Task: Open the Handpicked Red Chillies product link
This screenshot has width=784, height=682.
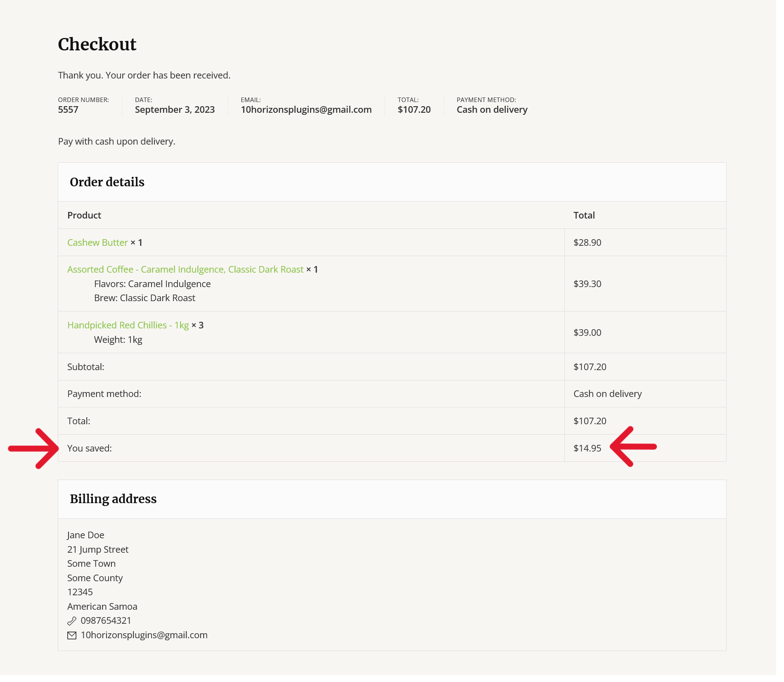Action: (x=128, y=325)
